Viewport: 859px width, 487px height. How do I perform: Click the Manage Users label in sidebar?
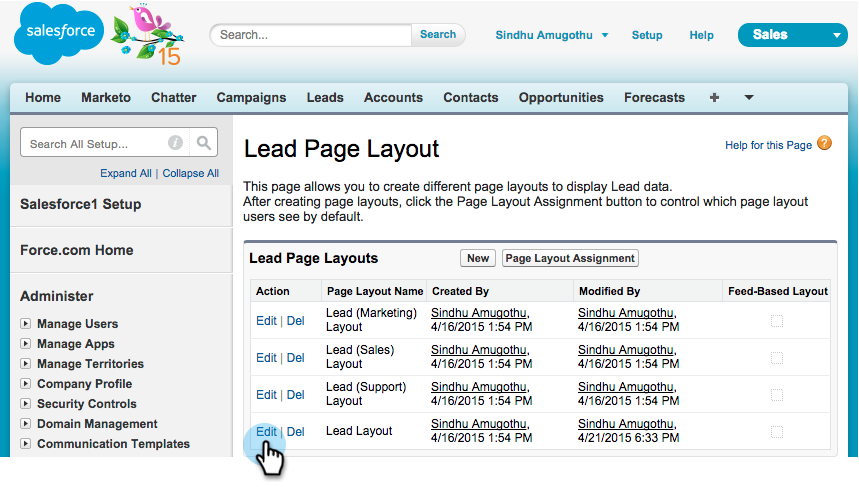click(77, 324)
